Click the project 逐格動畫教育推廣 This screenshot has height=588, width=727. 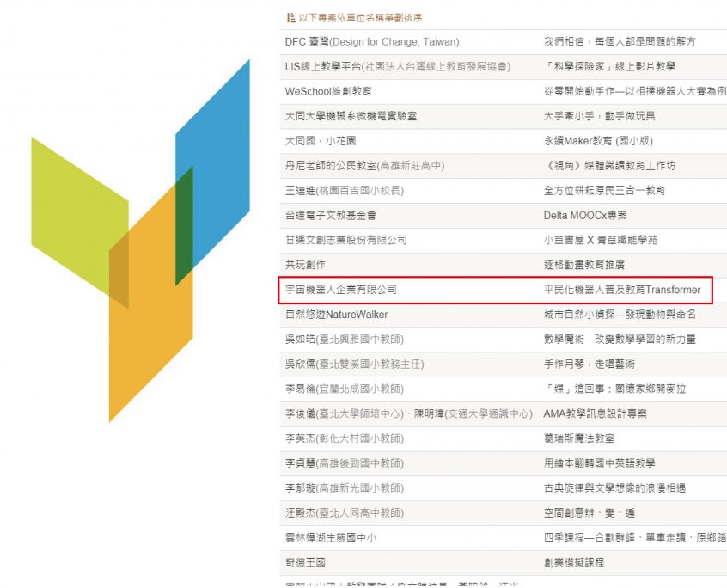coord(583,265)
